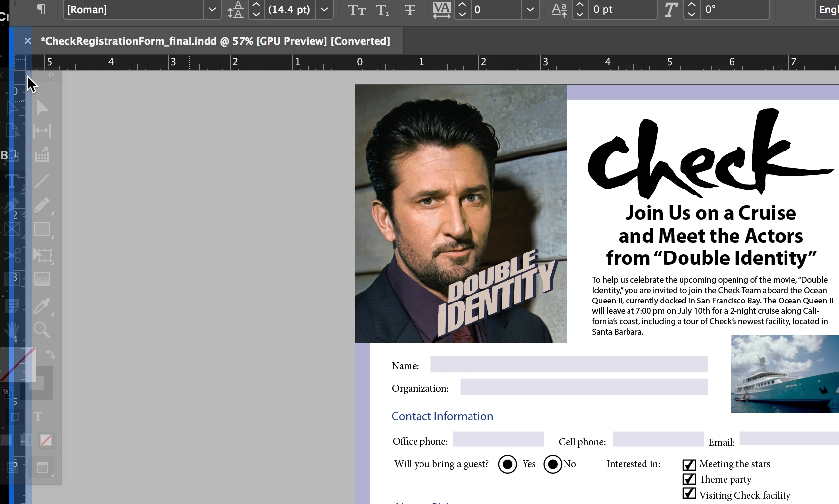
Task: Switch to the CheckRegistrationForm_final.indd tab
Action: point(215,41)
